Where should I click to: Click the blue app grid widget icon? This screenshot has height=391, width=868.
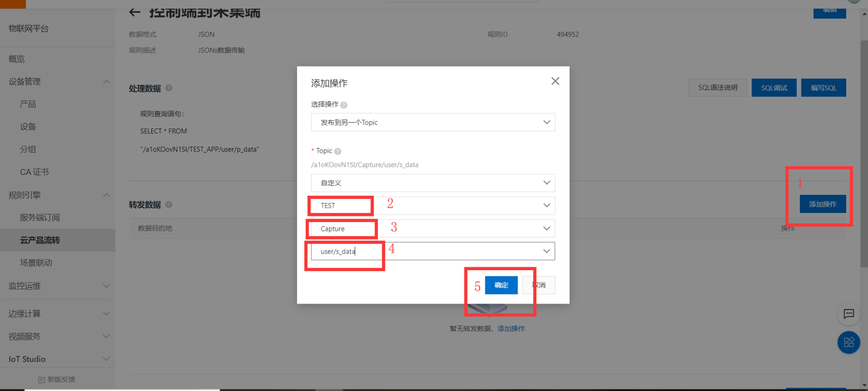pyautogui.click(x=848, y=342)
